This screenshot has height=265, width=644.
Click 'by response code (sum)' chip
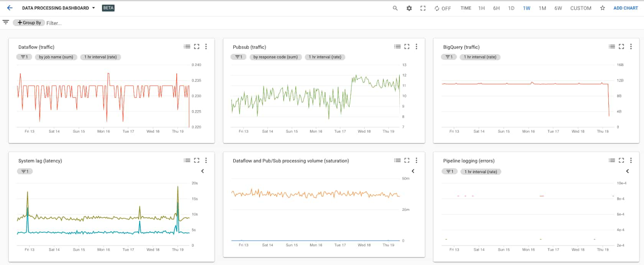pos(275,57)
